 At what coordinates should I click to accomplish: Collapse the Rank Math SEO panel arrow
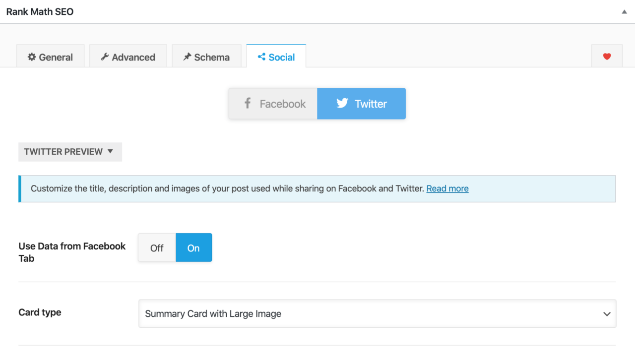click(x=624, y=12)
